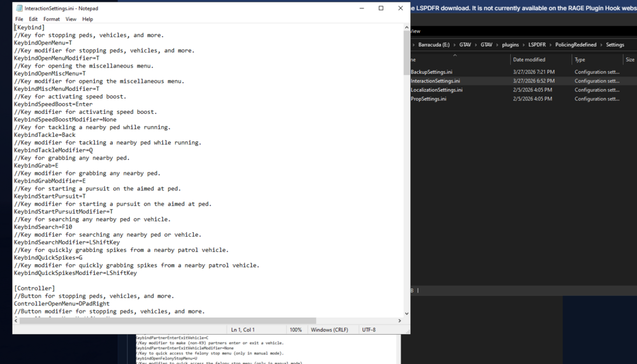Click KeybindOpenMiscMenu=T line in Notepad
The image size is (637, 364).
(x=50, y=73)
